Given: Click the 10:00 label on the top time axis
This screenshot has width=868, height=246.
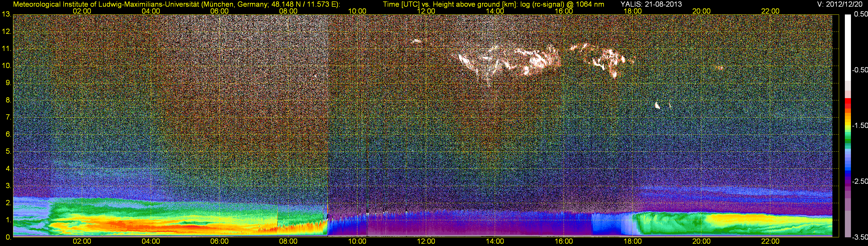Looking at the screenshot, I should coord(357,11).
